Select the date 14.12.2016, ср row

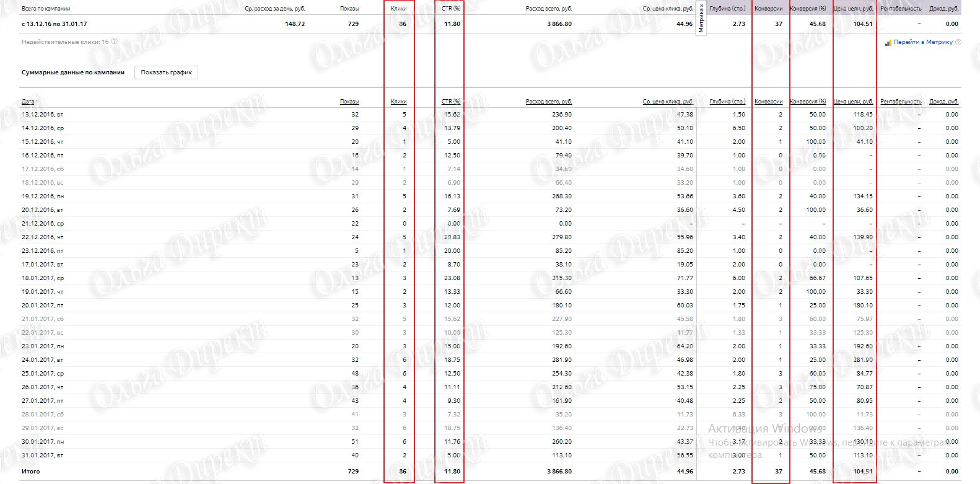pos(490,128)
